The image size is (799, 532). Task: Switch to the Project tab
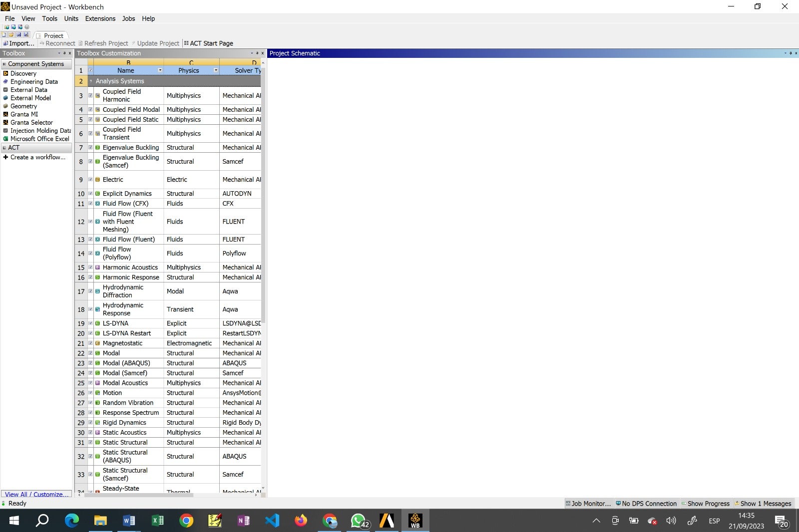click(50, 35)
